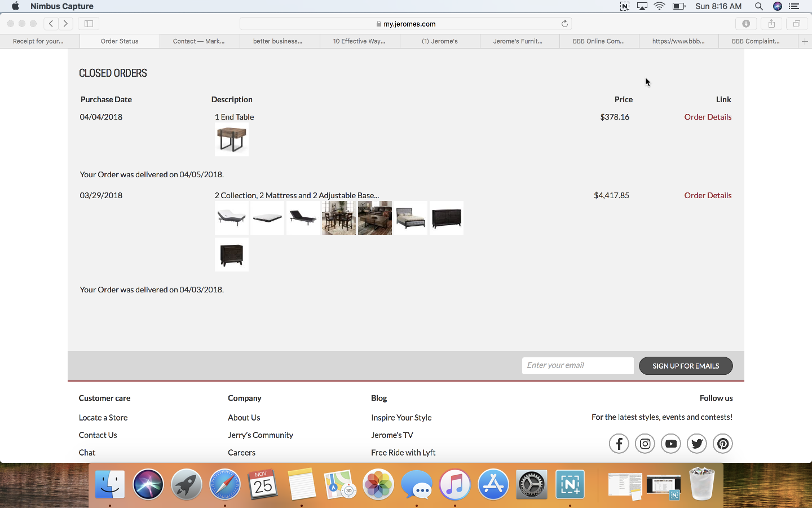Go back with Safari back arrow
812x508 pixels.
pos(51,24)
